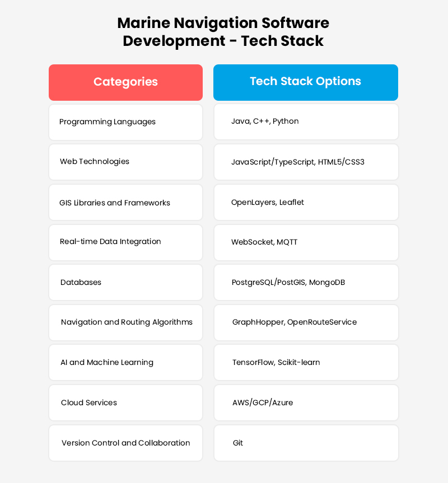The width and height of the screenshot is (448, 483).
Task: Select the GraphHopper, OpenRouteService cell
Action: tap(306, 322)
